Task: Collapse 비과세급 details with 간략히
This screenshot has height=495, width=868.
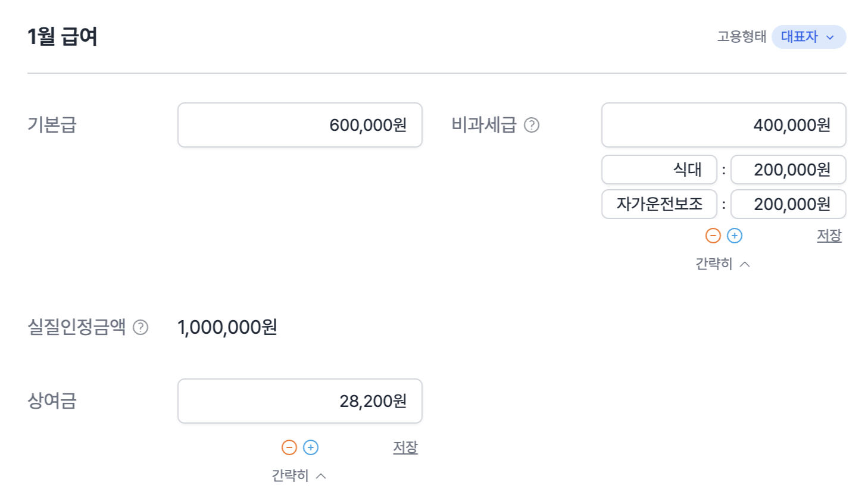Action: (722, 264)
